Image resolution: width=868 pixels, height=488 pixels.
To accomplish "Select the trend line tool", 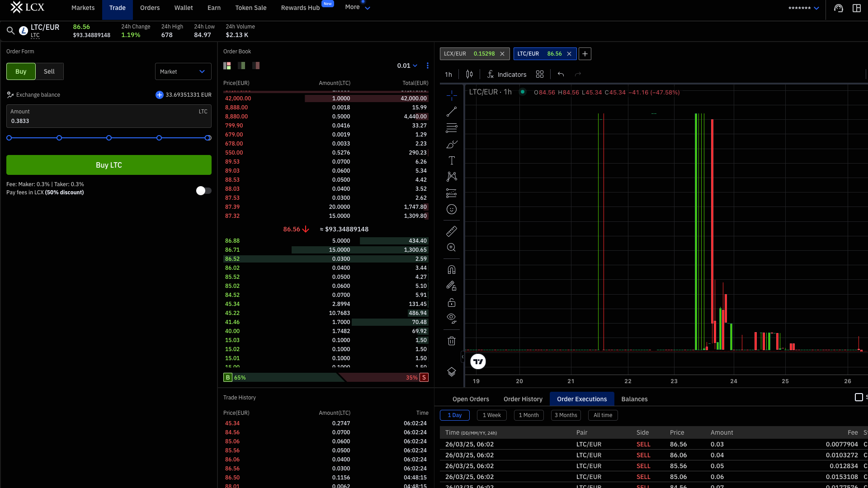I will (x=452, y=112).
